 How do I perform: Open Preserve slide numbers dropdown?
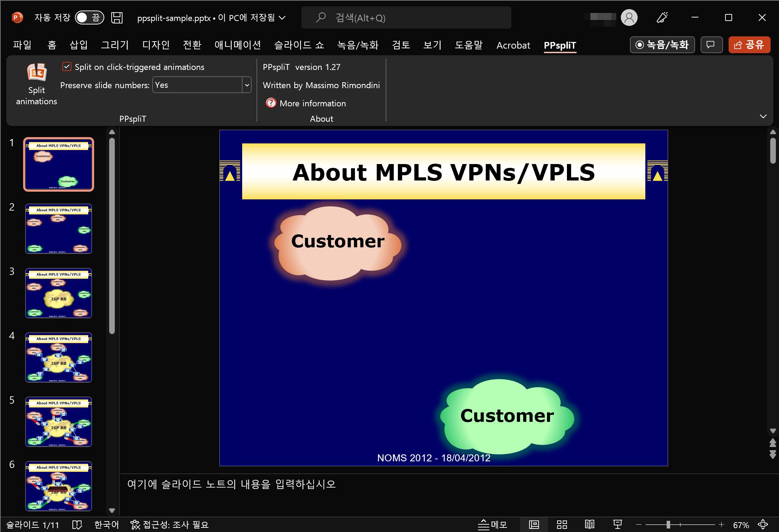coord(247,85)
